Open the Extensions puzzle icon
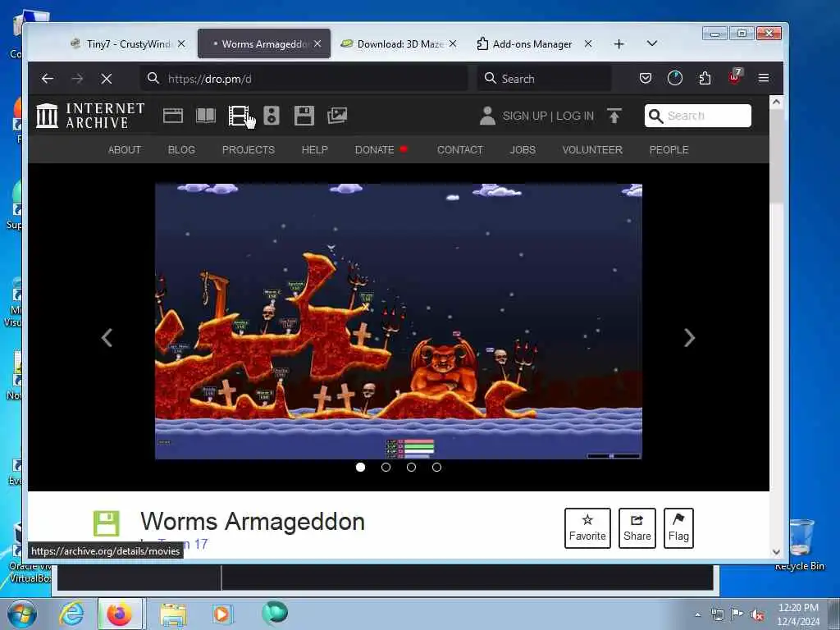Viewport: 840px width, 630px height. [705, 78]
